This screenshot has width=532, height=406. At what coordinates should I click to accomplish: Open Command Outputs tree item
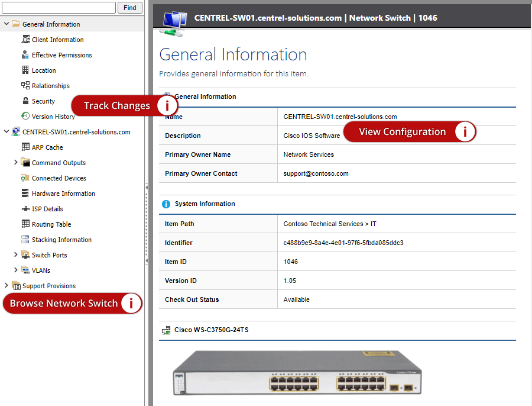click(x=59, y=163)
